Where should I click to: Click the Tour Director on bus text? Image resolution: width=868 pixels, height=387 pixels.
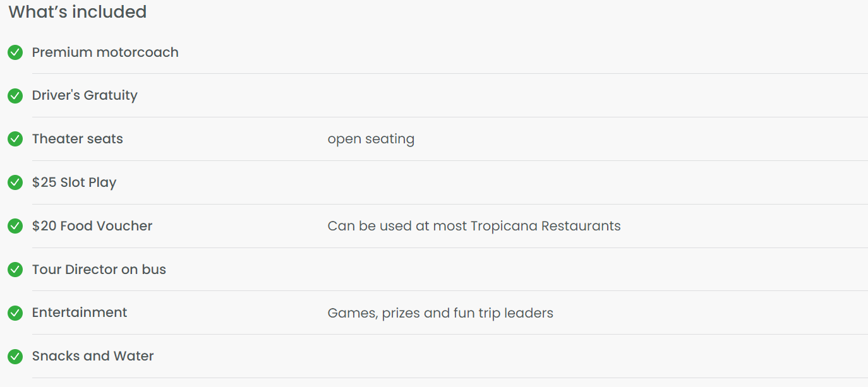coord(99,270)
